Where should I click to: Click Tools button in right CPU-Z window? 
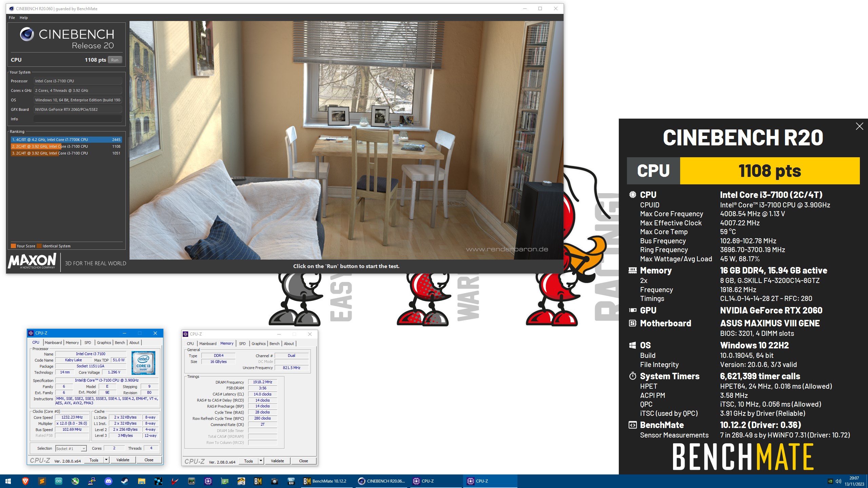click(x=248, y=461)
